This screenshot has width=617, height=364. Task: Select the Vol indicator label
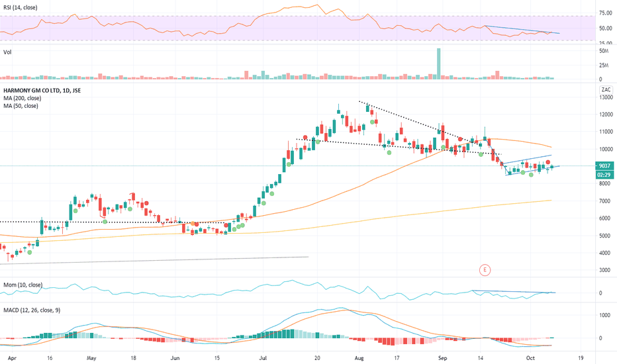click(x=7, y=52)
